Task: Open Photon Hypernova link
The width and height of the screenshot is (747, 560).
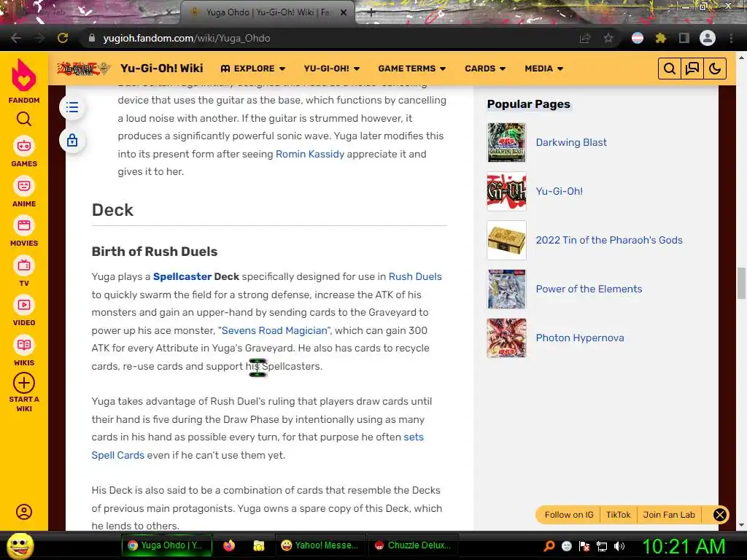Action: point(580,338)
